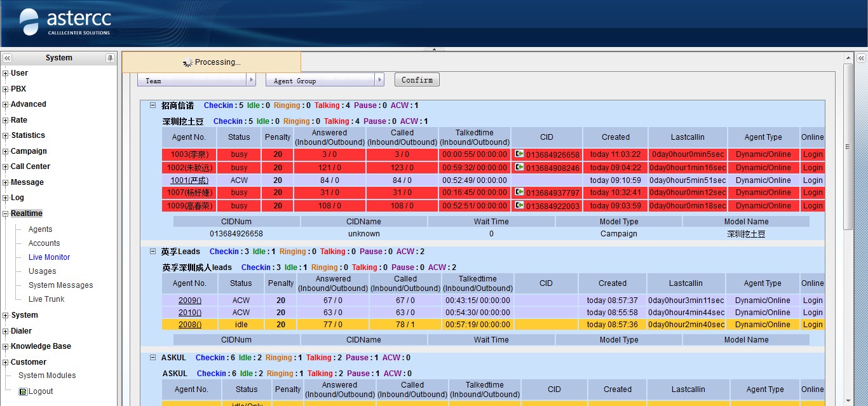868x406 pixels.
Task: Click the Logout icon in sidebar
Action: pyautogui.click(x=24, y=391)
